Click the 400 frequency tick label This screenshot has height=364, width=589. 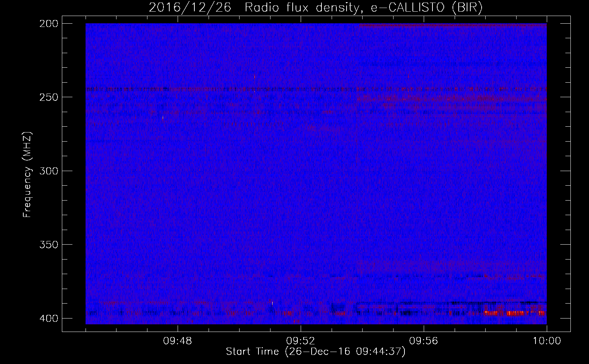click(x=49, y=318)
